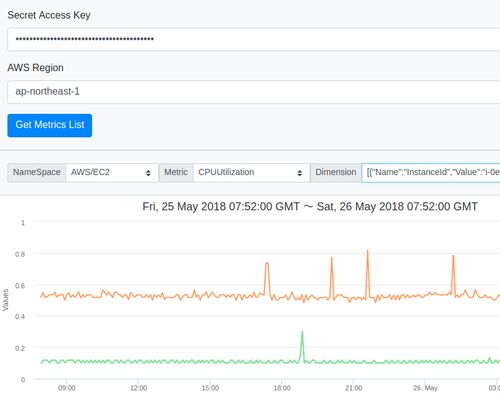Click the green line spike near 18:00
500x399 pixels.
click(302, 332)
